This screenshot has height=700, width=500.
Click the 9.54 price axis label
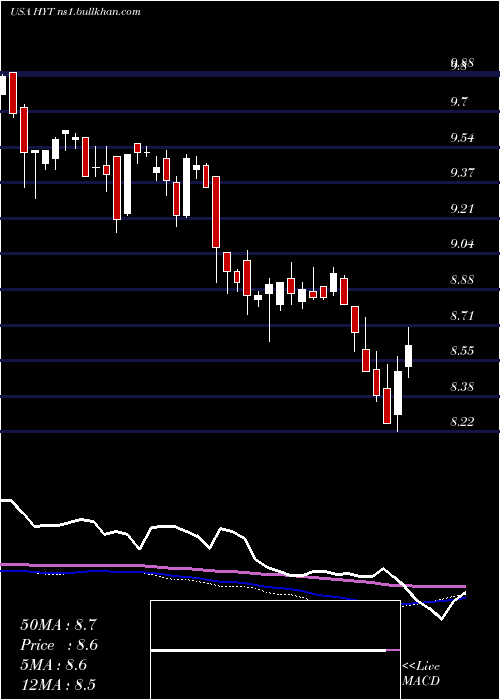pos(462,138)
